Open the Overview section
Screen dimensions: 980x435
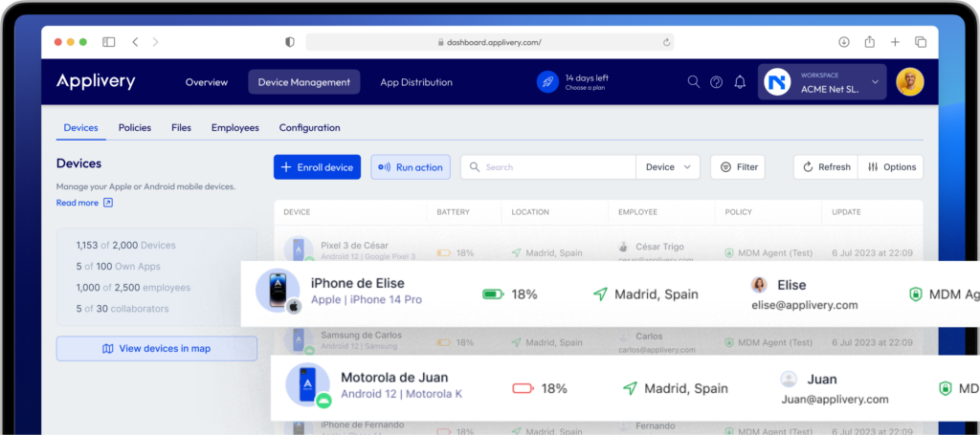click(x=207, y=82)
